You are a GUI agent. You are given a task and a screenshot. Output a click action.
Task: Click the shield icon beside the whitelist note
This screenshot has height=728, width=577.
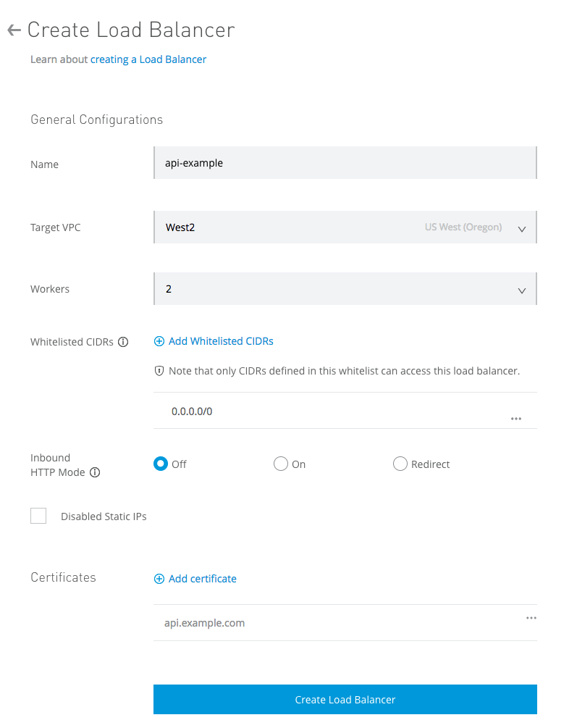[x=159, y=370]
